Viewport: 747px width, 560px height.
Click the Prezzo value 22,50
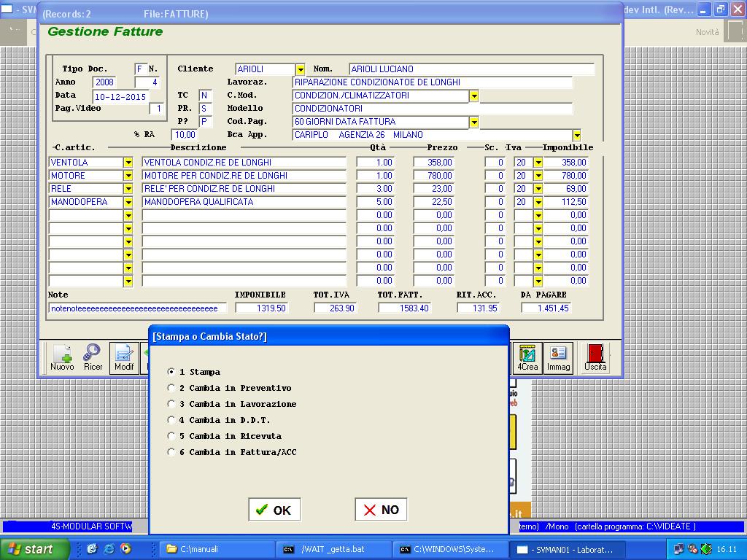pos(433,202)
